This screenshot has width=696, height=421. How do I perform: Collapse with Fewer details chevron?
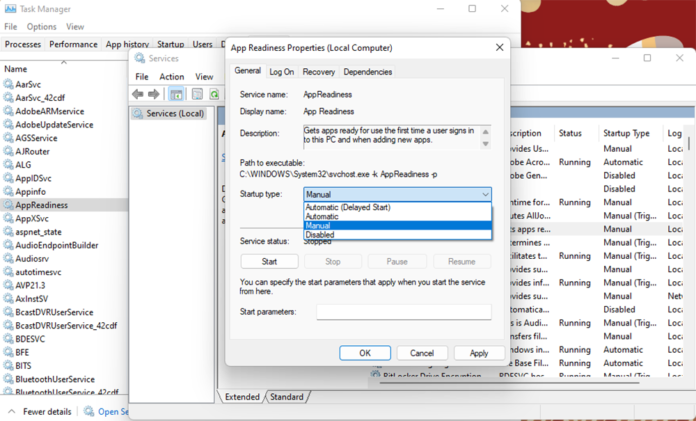click(11, 411)
